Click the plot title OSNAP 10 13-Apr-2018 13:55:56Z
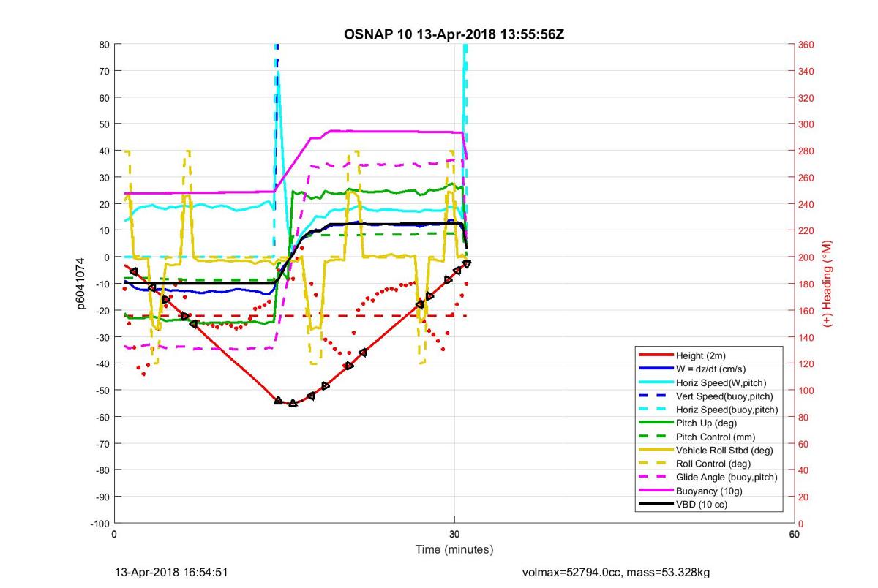 [454, 34]
